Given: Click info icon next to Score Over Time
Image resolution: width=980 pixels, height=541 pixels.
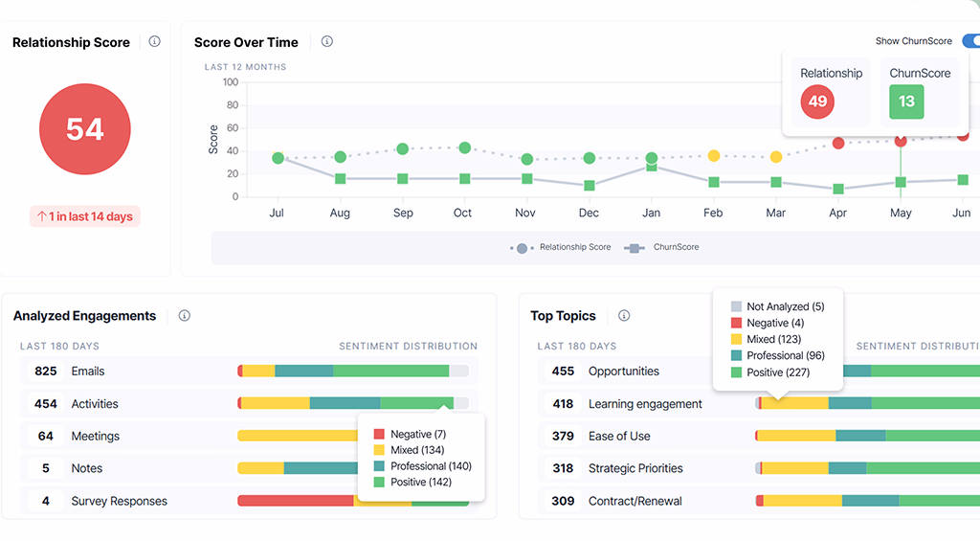Looking at the screenshot, I should [x=326, y=42].
